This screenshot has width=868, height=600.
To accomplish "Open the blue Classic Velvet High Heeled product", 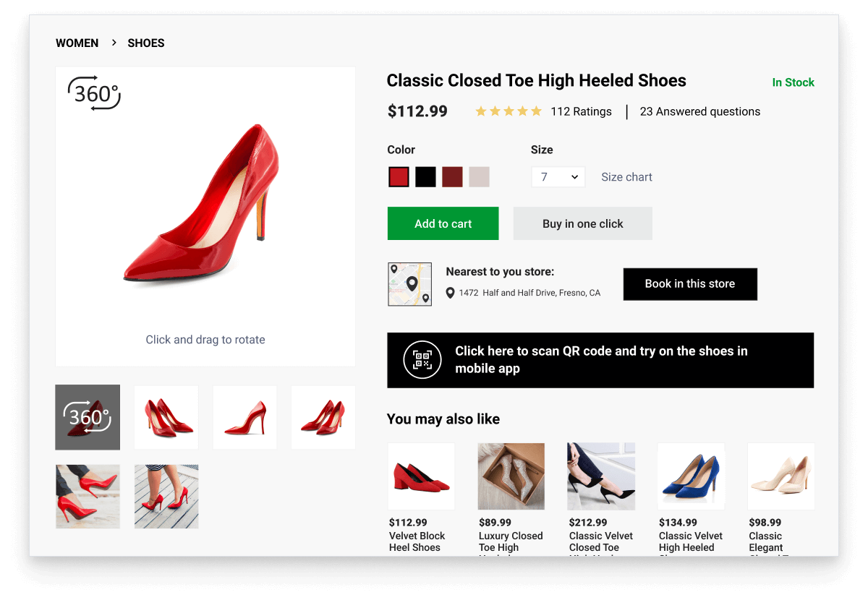I will pyautogui.click(x=691, y=477).
